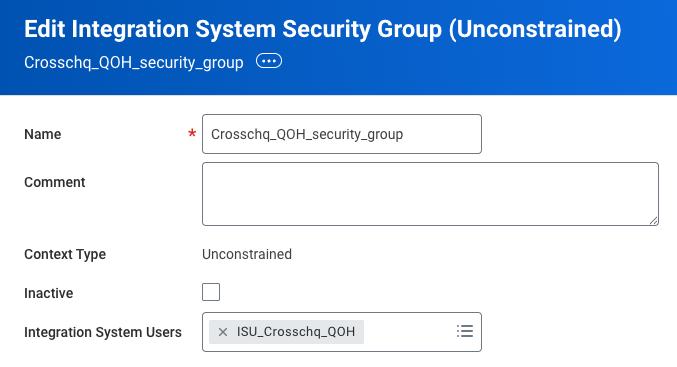Expand Integration System Users field's empty area
The width and height of the screenshot is (677, 367).
pyautogui.click(x=408, y=332)
